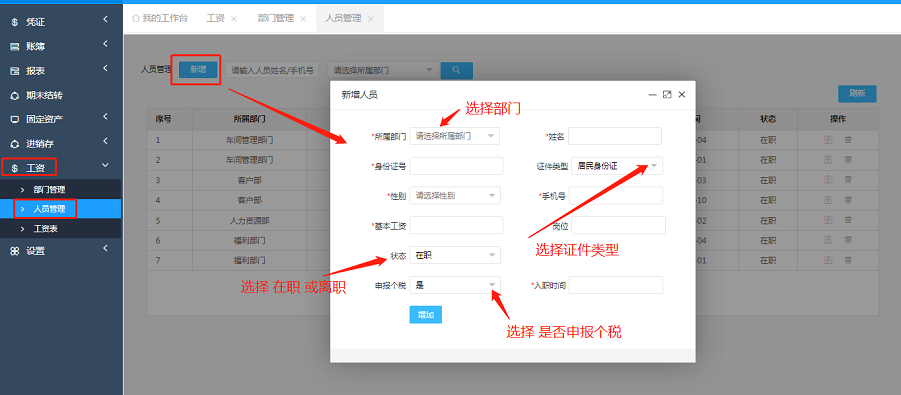The image size is (901, 395).
Task: Click the 人力资源部 cell in row 5
Action: click(249, 221)
